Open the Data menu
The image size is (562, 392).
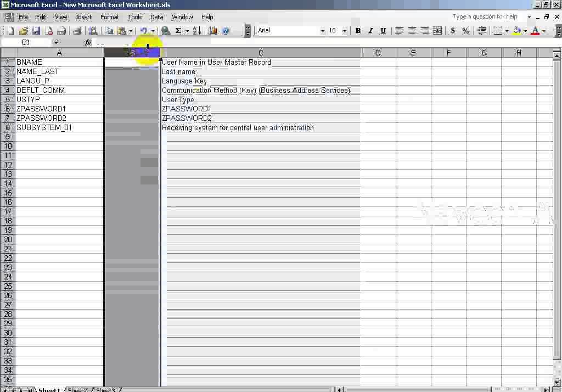156,17
